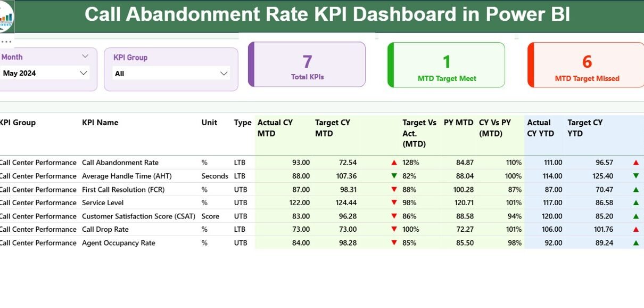Click the dashboard title banner
Image resolution: width=644 pixels, height=308 pixels.
[327, 15]
